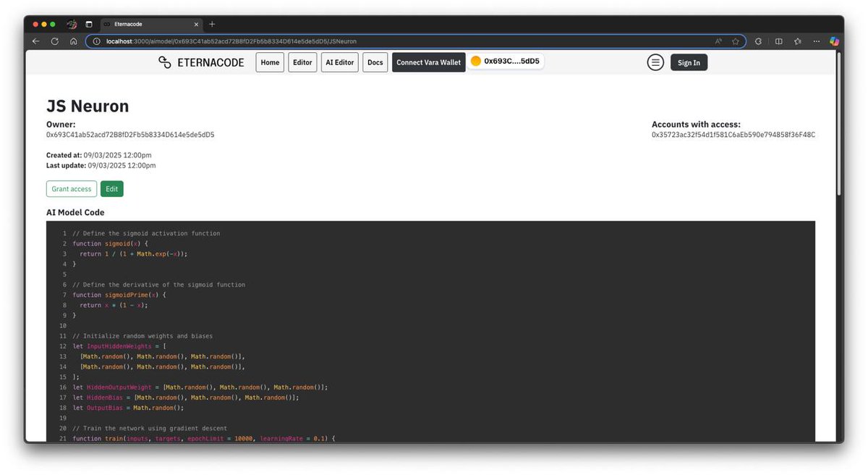The image size is (868, 475).
Task: Select the Eternacode browser tab
Action: (150, 24)
